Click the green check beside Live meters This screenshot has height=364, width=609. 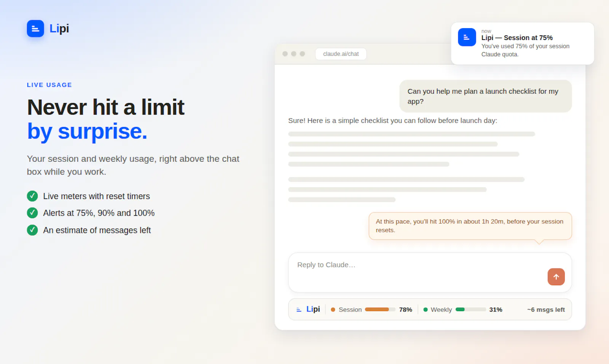click(x=32, y=196)
